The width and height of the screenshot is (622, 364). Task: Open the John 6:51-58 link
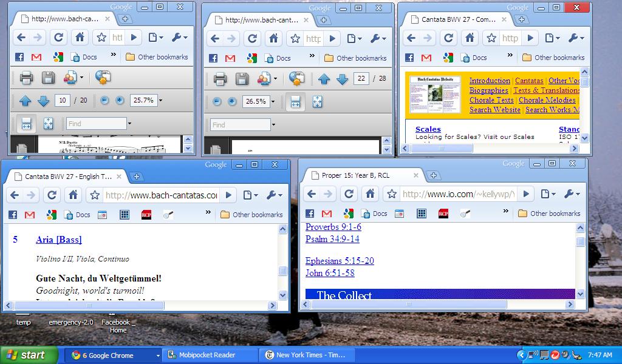330,273
